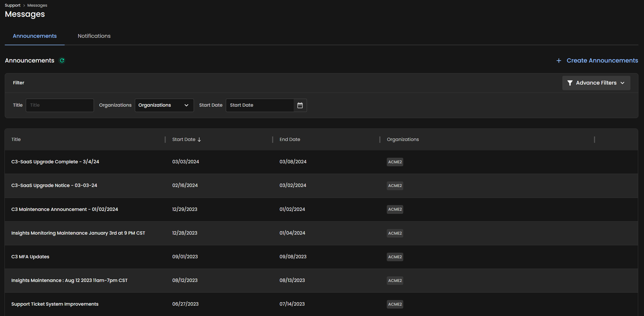Select the Announcements tab

(35, 36)
